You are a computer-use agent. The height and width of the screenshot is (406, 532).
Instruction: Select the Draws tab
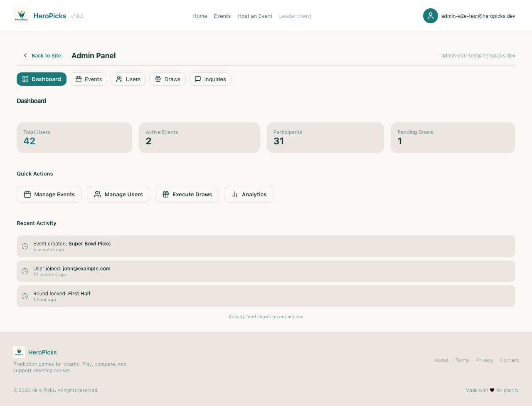[x=167, y=79]
